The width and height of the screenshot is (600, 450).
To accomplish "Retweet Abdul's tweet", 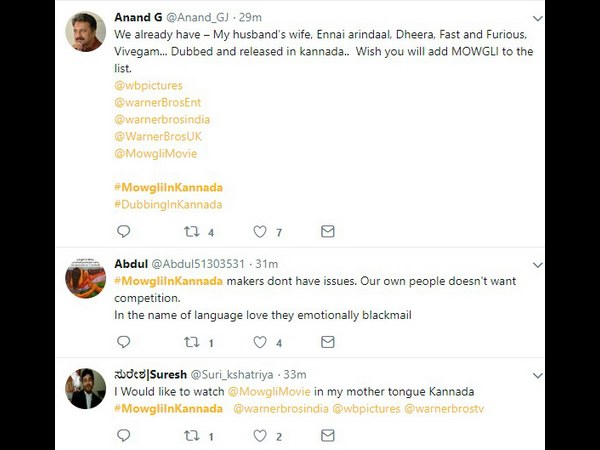I will coord(192,343).
